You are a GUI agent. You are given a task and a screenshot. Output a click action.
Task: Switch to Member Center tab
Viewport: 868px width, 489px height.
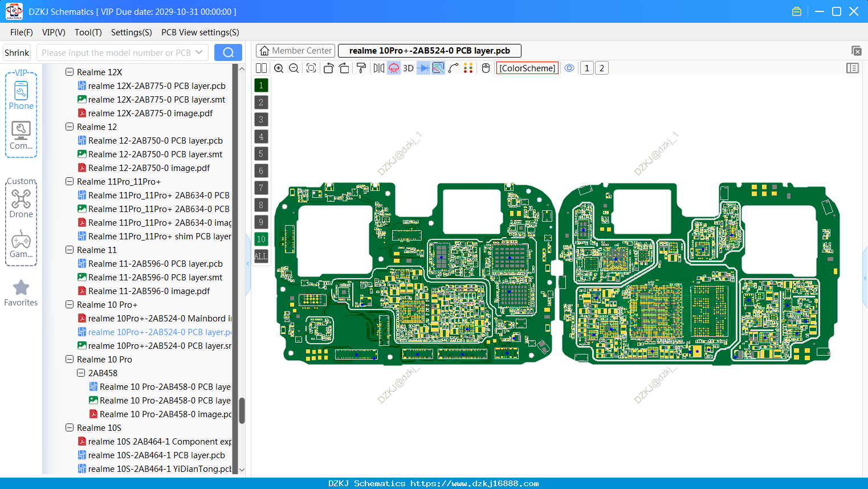click(x=296, y=51)
